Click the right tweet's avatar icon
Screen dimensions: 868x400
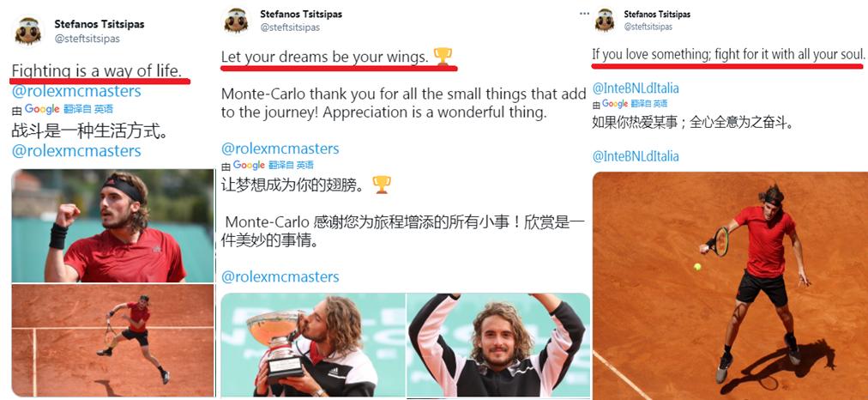[x=604, y=20]
